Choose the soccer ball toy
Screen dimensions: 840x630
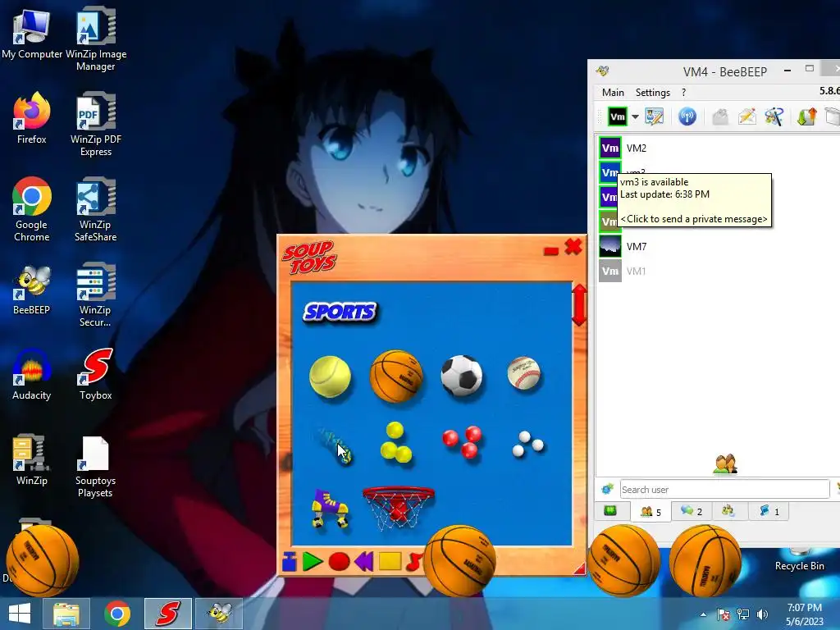coord(462,376)
